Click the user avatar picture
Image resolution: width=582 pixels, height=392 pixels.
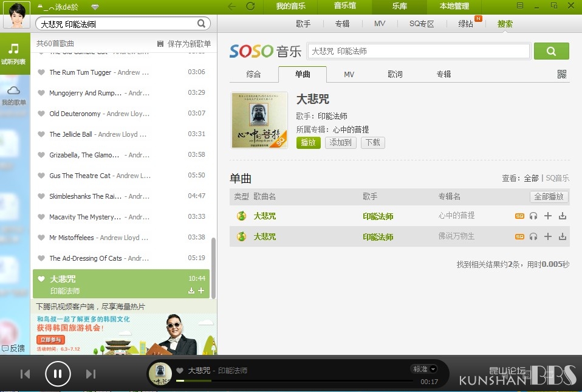[x=16, y=15]
